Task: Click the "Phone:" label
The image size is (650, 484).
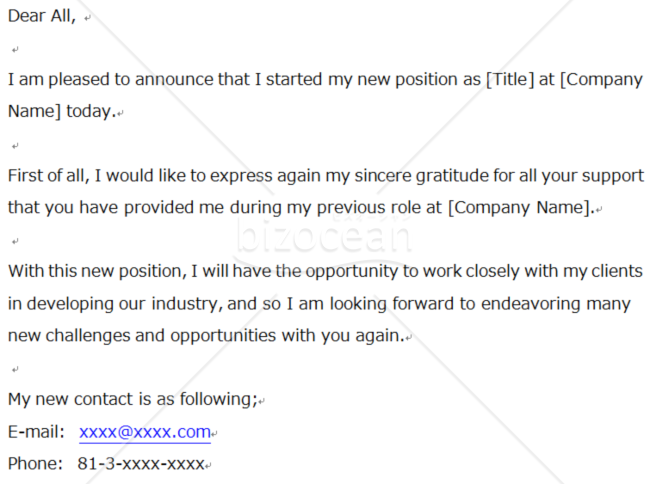Action: point(35,464)
